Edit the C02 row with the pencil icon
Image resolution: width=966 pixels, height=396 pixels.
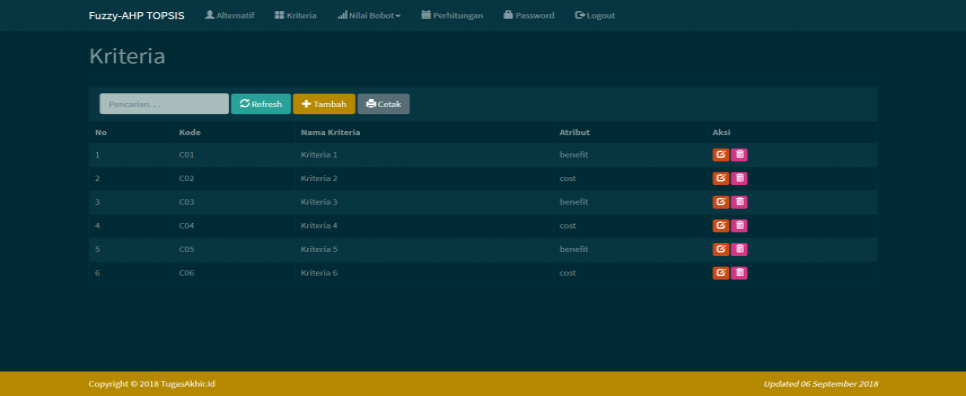720,179
